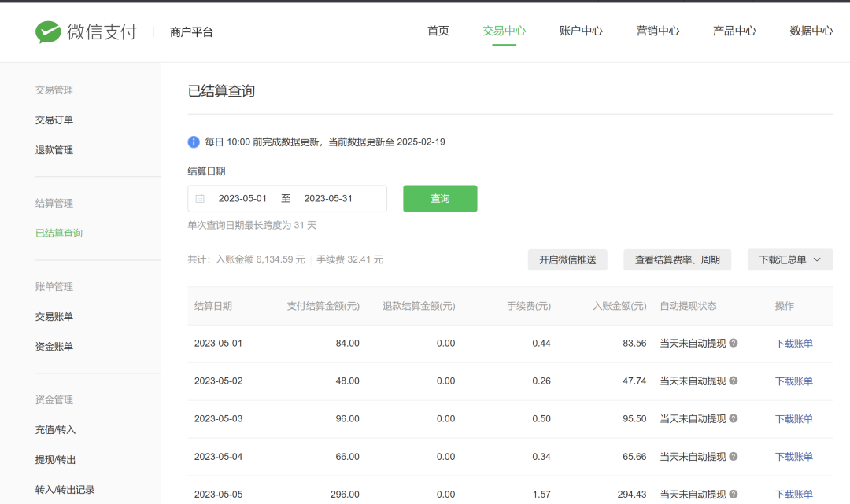Open the 数据中心 section
This screenshot has height=504, width=850.
pos(811,31)
